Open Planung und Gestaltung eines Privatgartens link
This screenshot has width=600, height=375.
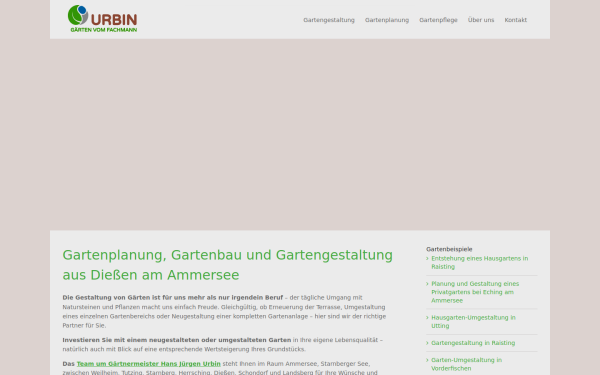click(x=475, y=292)
